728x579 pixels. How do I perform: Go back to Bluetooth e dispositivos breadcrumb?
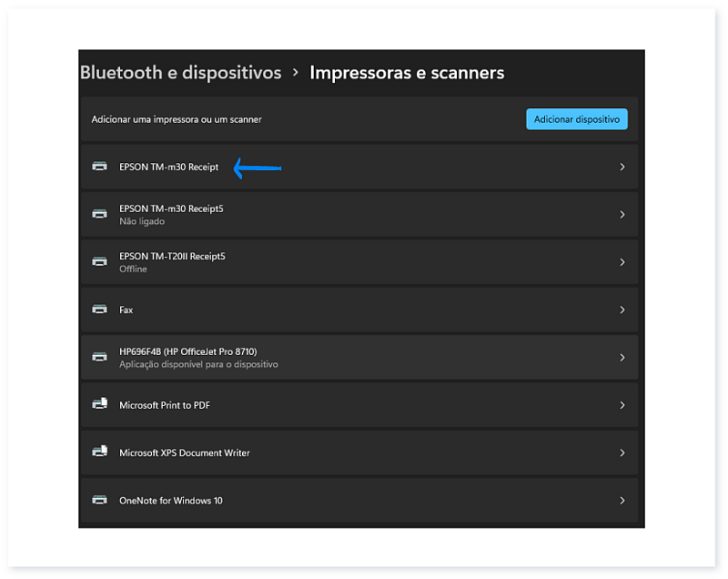pyautogui.click(x=180, y=73)
